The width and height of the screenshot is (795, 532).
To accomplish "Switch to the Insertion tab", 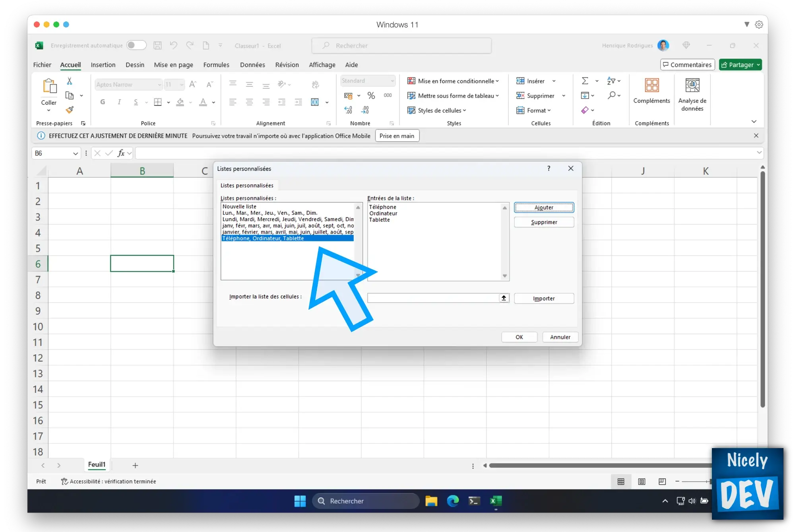I will (x=103, y=65).
